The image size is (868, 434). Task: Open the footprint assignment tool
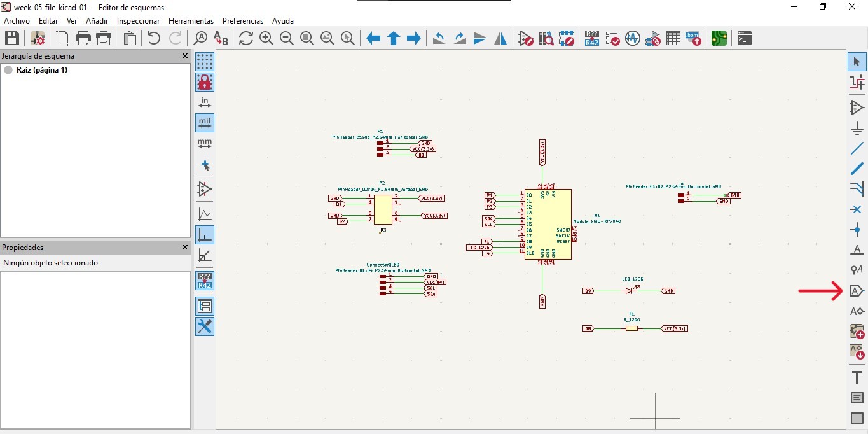(653, 38)
